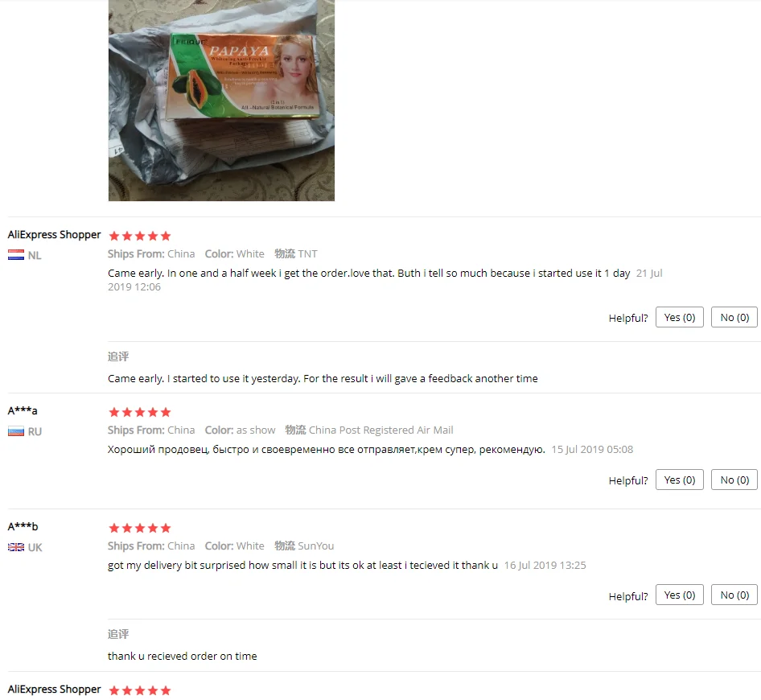Viewport: 761px width, 700px height.
Task: Vote No (0) on the NL shopper's review
Action: click(x=734, y=317)
